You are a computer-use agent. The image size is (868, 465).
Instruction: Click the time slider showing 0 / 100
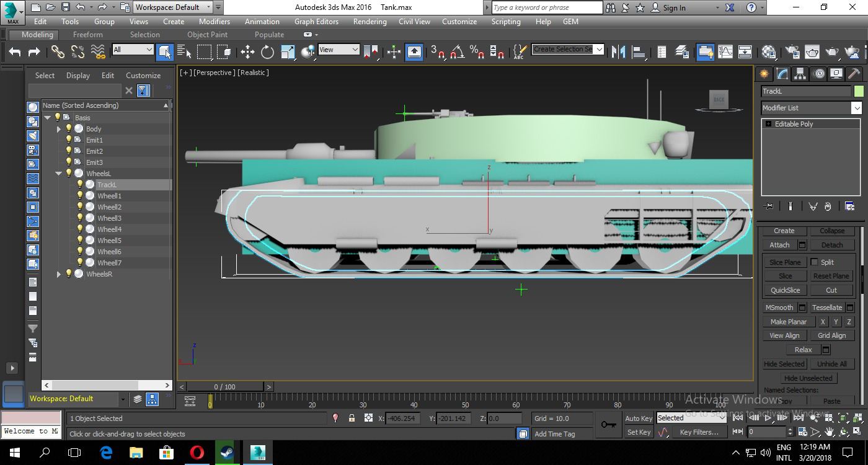[224, 387]
